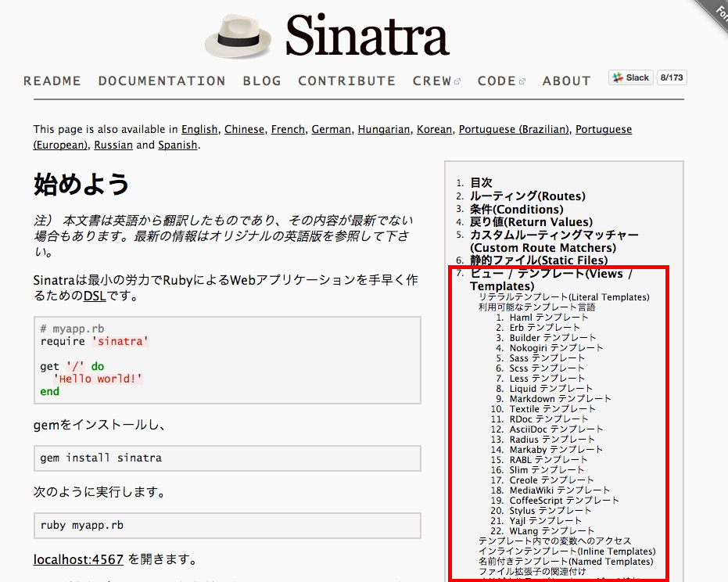Open Scss テンプレート entry

pyautogui.click(x=547, y=368)
